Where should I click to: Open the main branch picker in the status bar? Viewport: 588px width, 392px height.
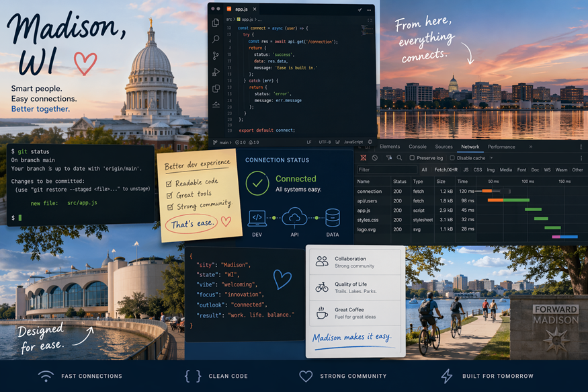222,142
